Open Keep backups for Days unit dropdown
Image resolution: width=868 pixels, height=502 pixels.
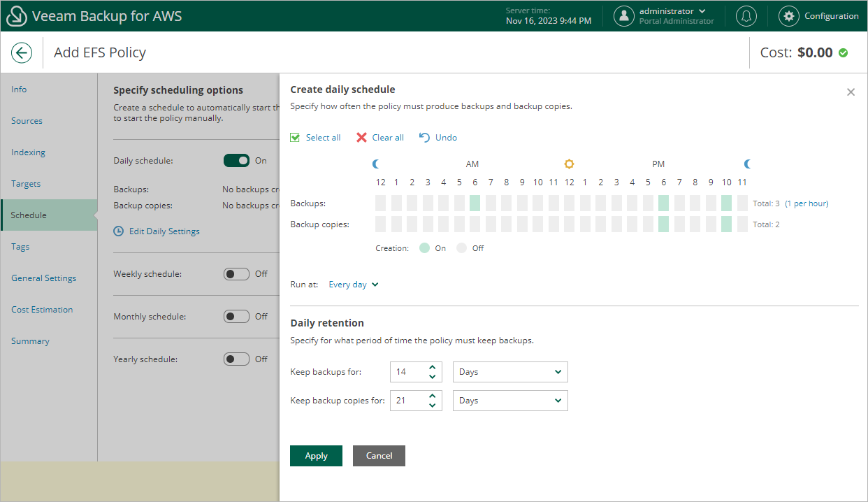(510, 372)
